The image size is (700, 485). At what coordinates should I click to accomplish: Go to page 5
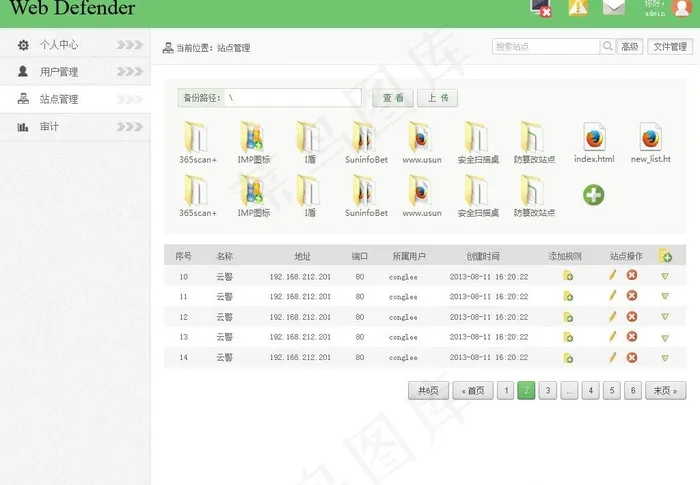tap(612, 390)
